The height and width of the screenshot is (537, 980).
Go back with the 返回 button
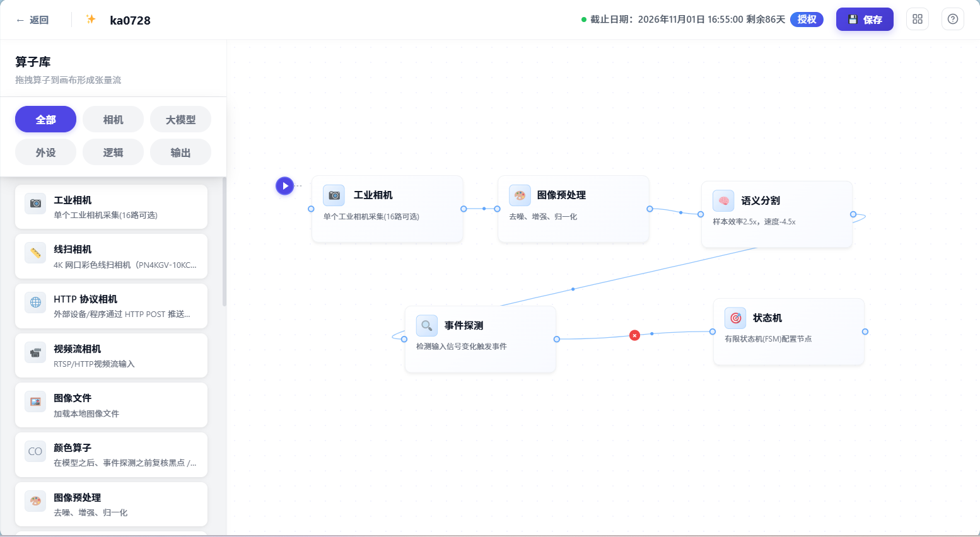pos(33,20)
